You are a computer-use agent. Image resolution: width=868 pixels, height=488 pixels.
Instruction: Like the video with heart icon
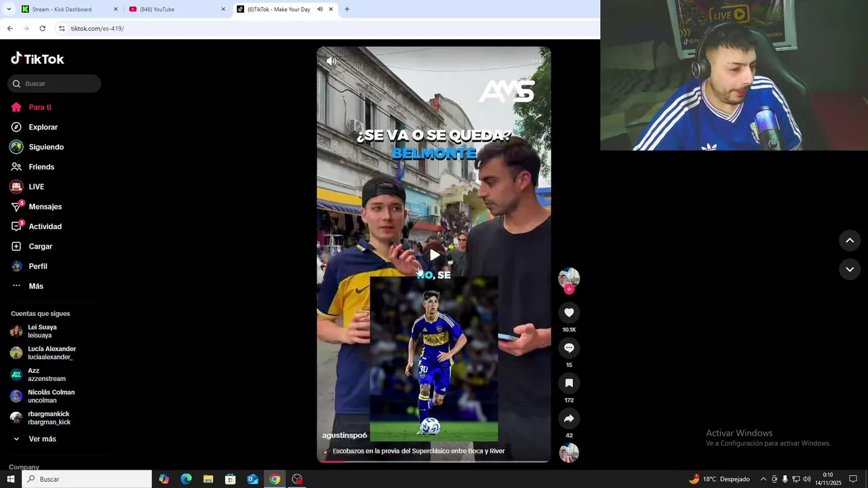(569, 312)
